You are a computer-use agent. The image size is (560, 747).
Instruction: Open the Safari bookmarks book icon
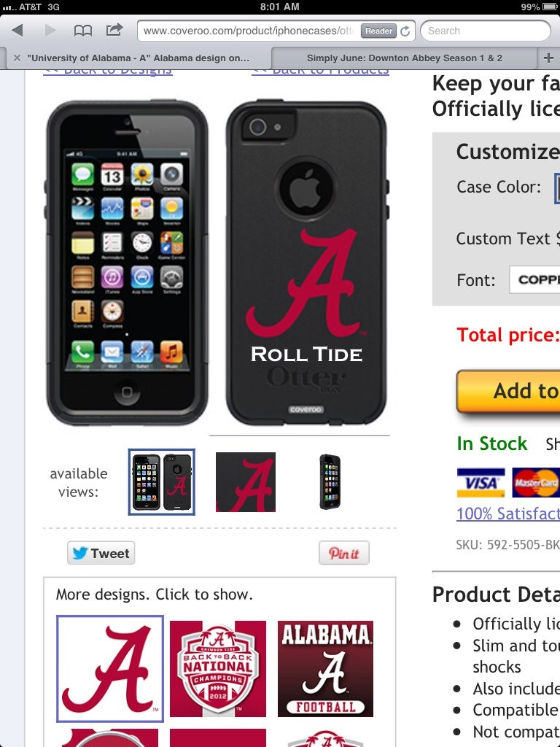coord(83,31)
